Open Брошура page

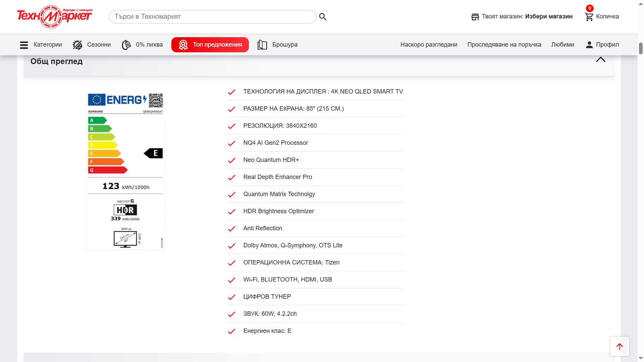(285, 45)
